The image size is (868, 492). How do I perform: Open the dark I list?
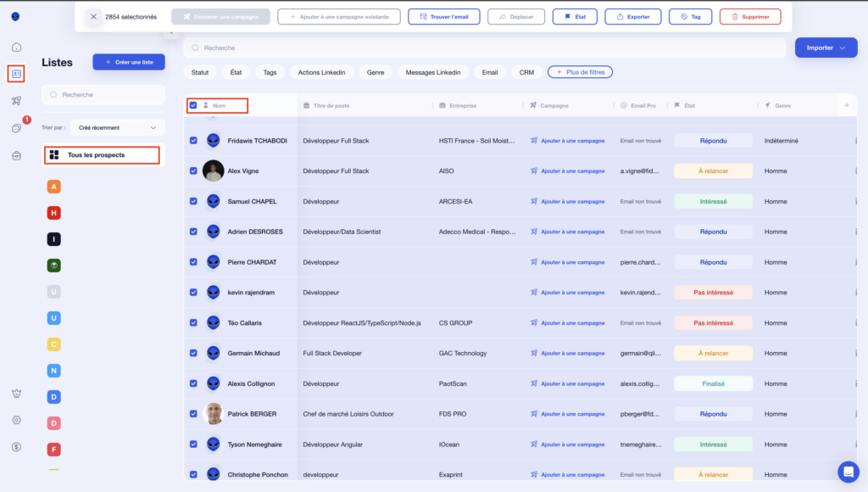tap(53, 239)
